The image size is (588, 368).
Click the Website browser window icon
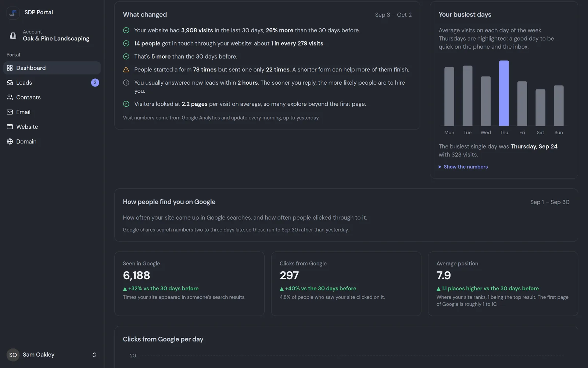pos(10,127)
